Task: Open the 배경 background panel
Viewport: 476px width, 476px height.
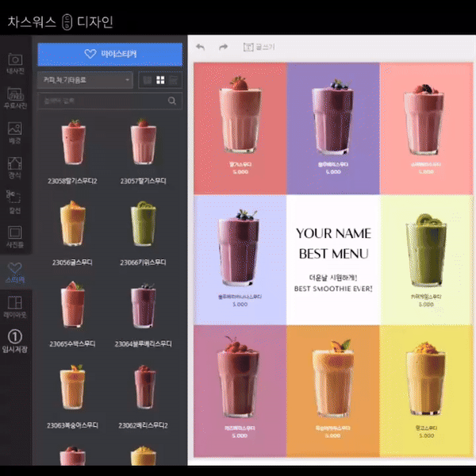Action: (x=15, y=133)
